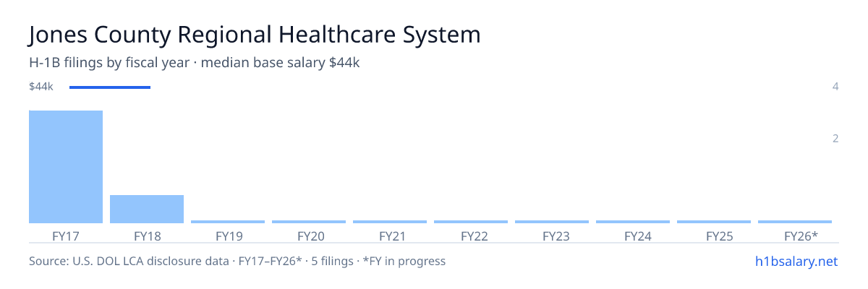Click the FY17 bar in chart
This screenshot has height=289, width=868.
(x=66, y=167)
